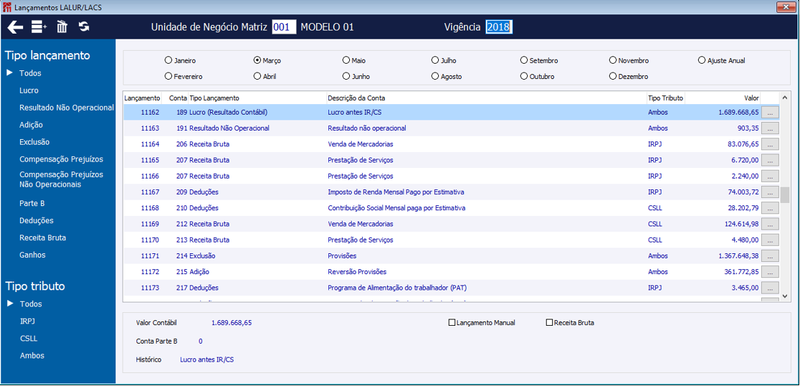This screenshot has width=800, height=386.
Task: Select the Janeiro month option
Action: tap(180, 60)
